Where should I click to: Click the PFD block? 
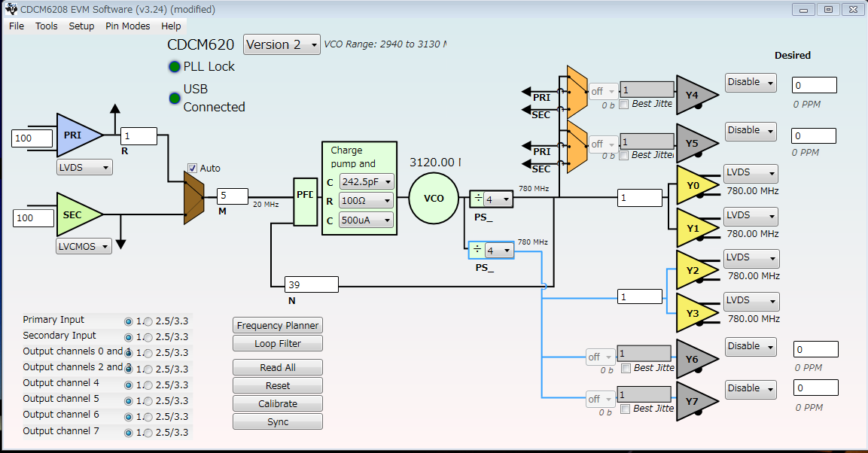pos(305,202)
